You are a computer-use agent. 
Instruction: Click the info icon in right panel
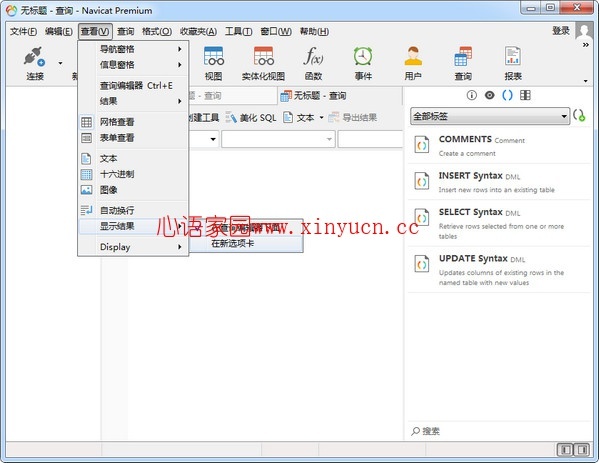[x=472, y=95]
